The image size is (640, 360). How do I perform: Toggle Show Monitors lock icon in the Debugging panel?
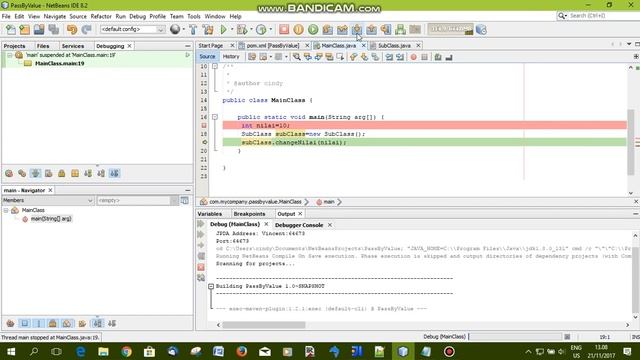click(x=62, y=173)
